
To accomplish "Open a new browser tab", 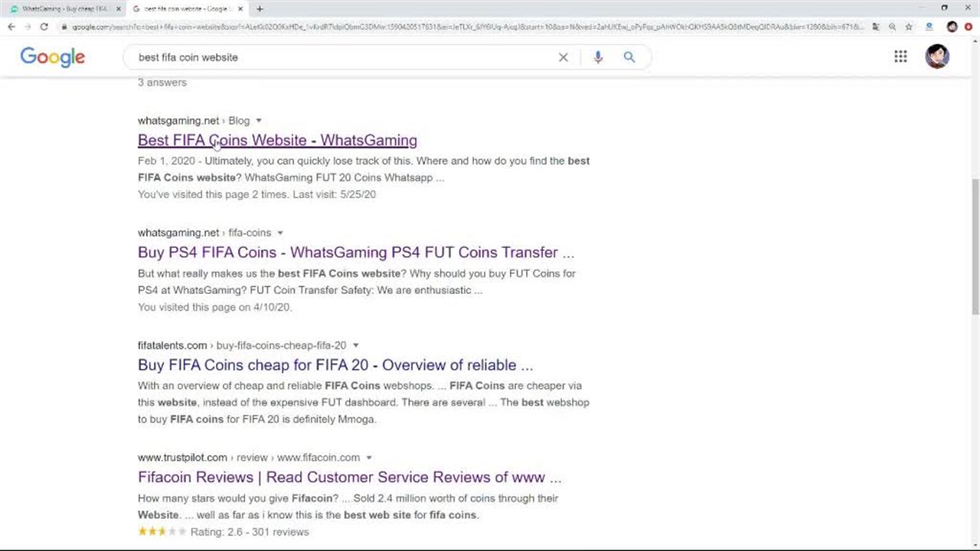I will [260, 8].
